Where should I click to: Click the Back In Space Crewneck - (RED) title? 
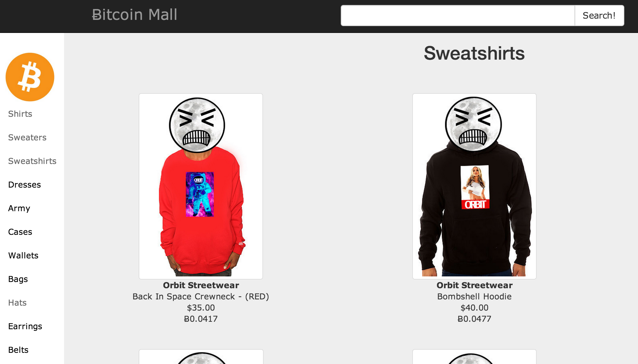click(201, 297)
